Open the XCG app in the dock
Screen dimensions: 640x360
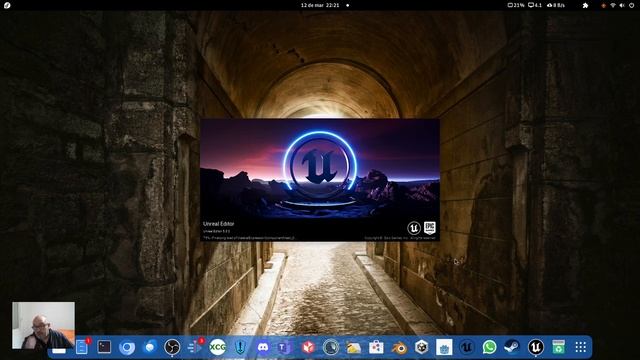pyautogui.click(x=218, y=347)
